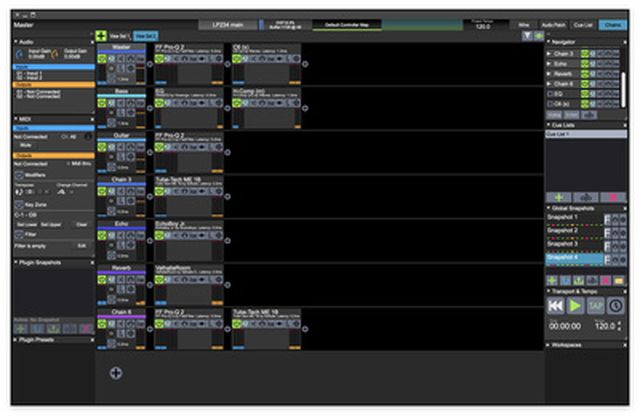
Task: Update global snapshot using green download-arrow icon
Action: tap(579, 280)
